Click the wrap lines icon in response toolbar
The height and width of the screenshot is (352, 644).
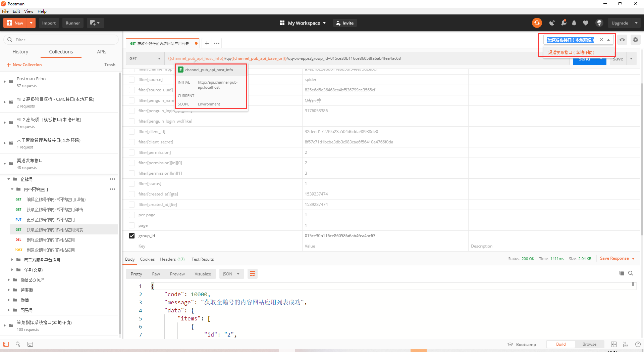point(252,274)
